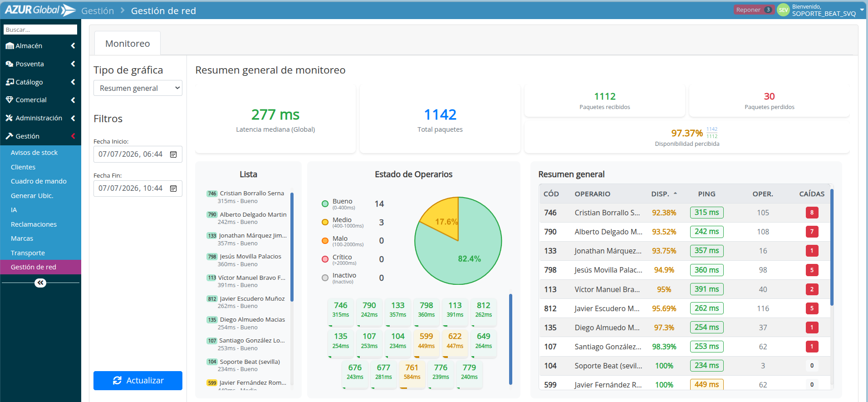Expand the Almacén menu chevron
Screen dimensions: 868x402
tap(73, 46)
